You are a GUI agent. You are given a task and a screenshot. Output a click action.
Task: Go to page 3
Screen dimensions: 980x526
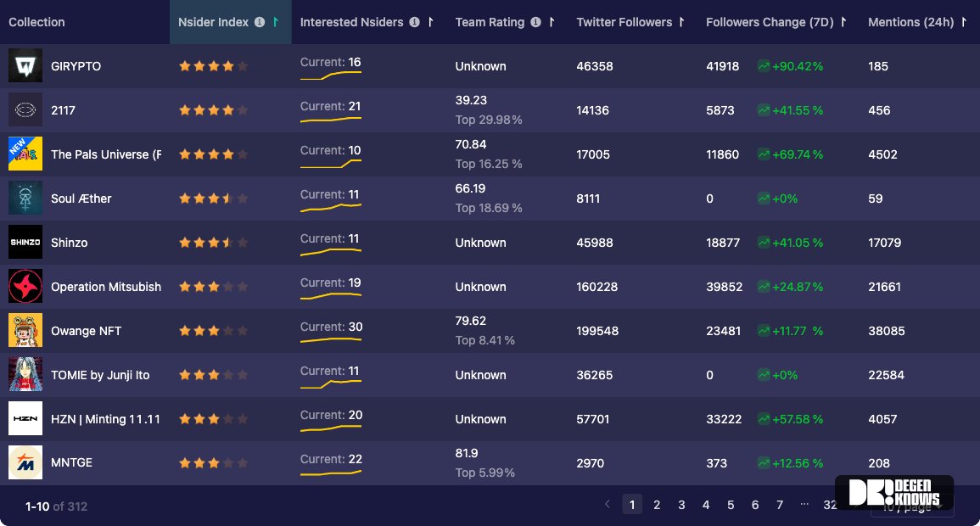(x=681, y=505)
